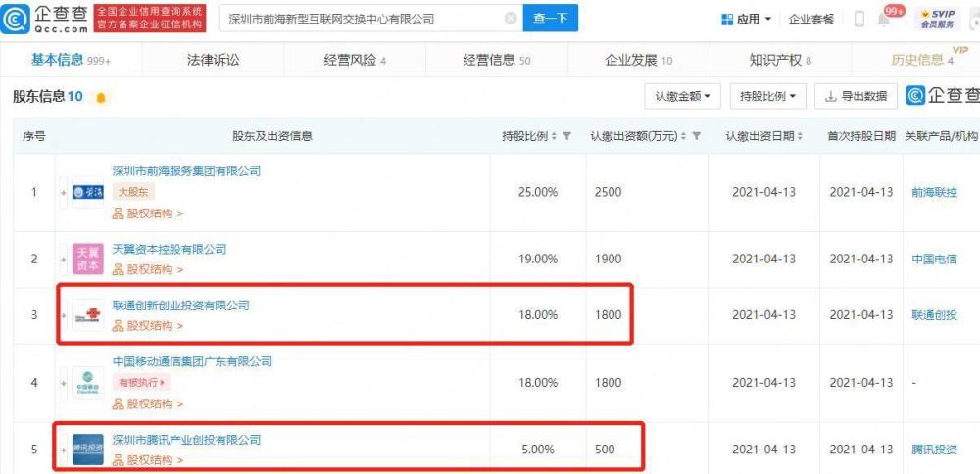
Task: Click Tencent investment shareholder logo
Action: pyautogui.click(x=87, y=449)
